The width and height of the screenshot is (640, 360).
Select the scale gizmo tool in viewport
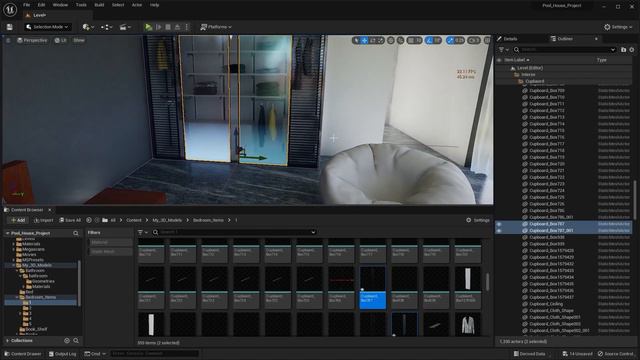pos(380,40)
